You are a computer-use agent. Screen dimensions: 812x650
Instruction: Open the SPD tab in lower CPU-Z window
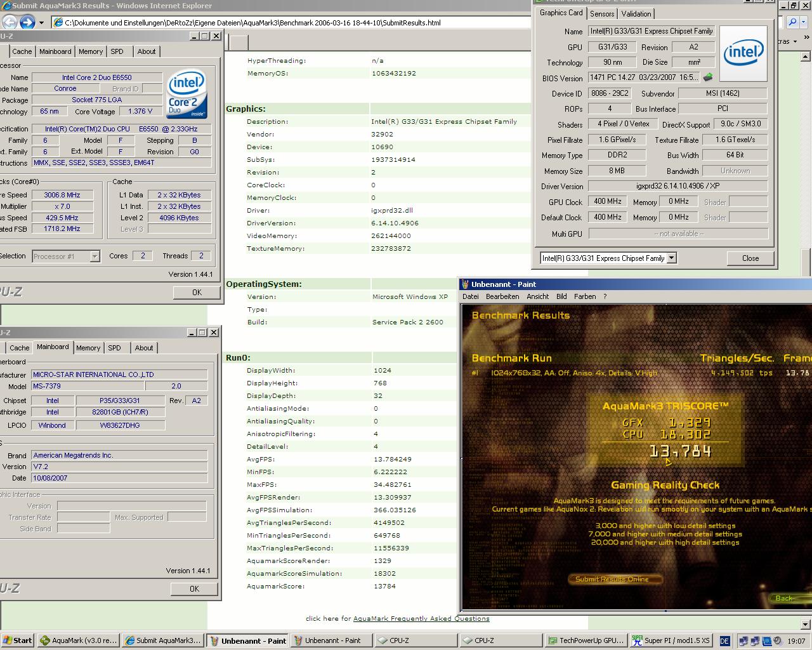(114, 348)
